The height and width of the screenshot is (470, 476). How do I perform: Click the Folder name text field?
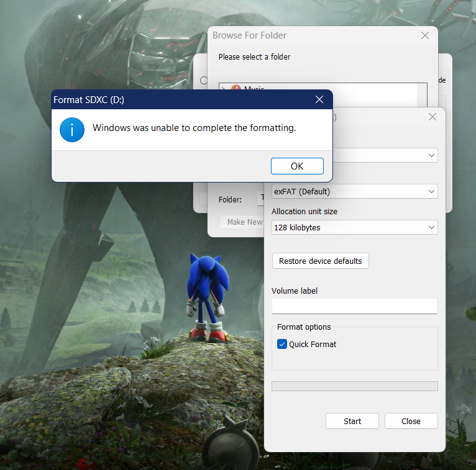(262, 199)
